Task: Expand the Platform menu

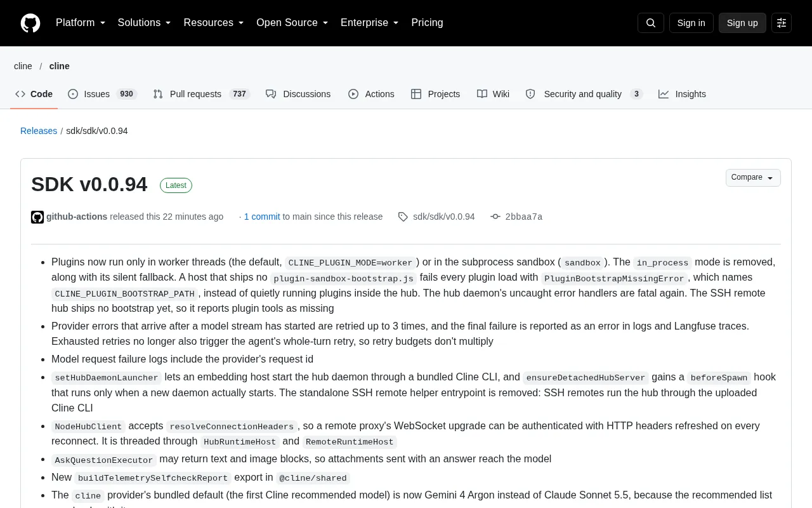Action: tap(81, 23)
